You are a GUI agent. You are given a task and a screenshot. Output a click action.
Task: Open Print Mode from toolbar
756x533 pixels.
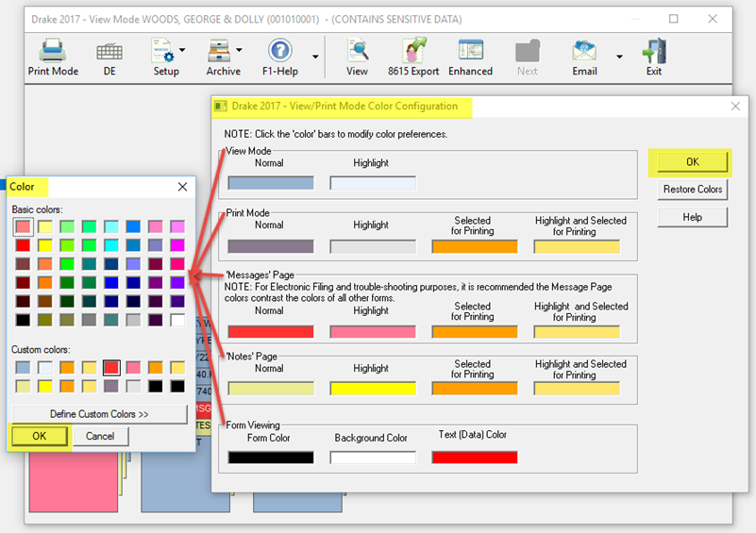click(x=53, y=58)
